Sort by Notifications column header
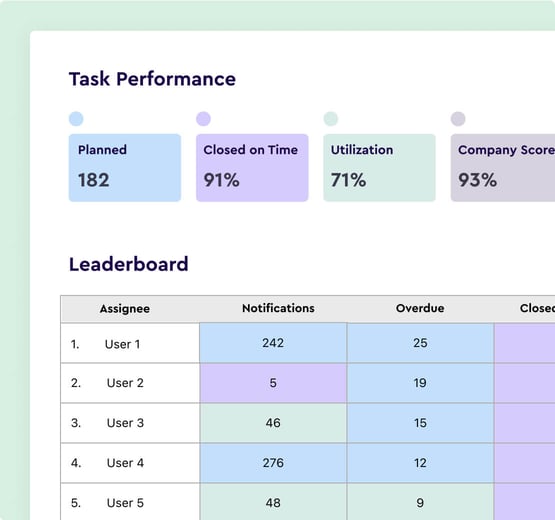Image resolution: width=555 pixels, height=520 pixels. [x=278, y=308]
